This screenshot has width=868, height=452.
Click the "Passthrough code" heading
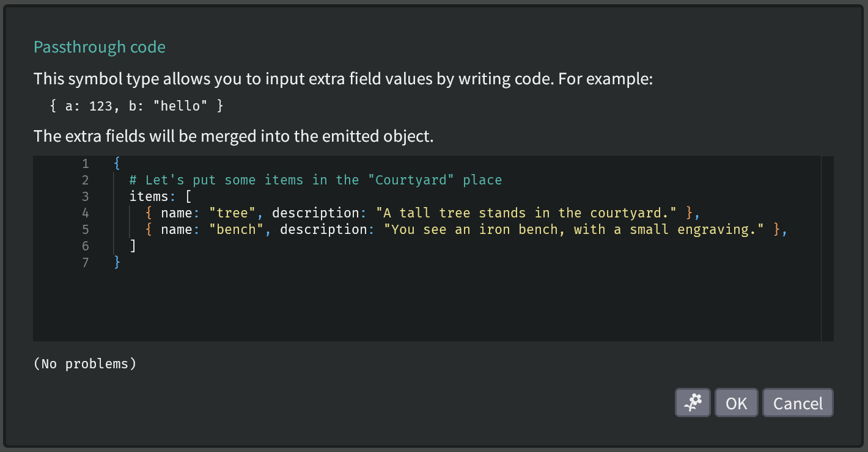point(100,47)
